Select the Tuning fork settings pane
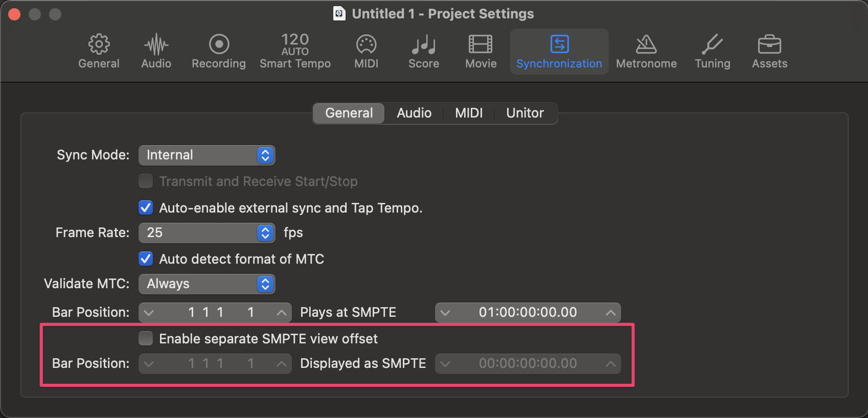The width and height of the screenshot is (868, 418). (712, 52)
